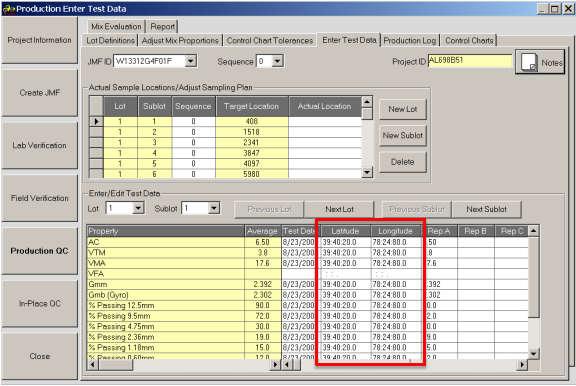Switch to the Report tab
The height and width of the screenshot is (386, 576).
(x=162, y=26)
